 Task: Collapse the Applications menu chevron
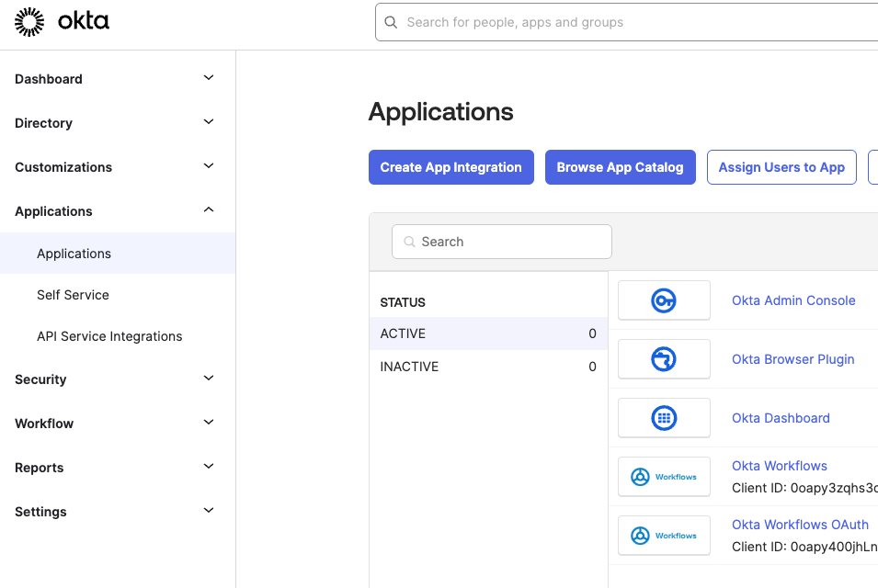click(209, 209)
